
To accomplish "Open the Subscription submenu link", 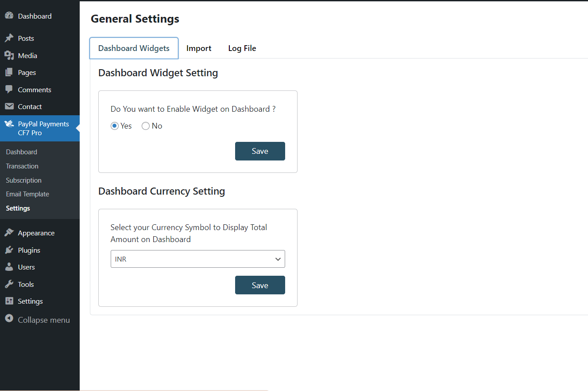I will click(x=23, y=180).
